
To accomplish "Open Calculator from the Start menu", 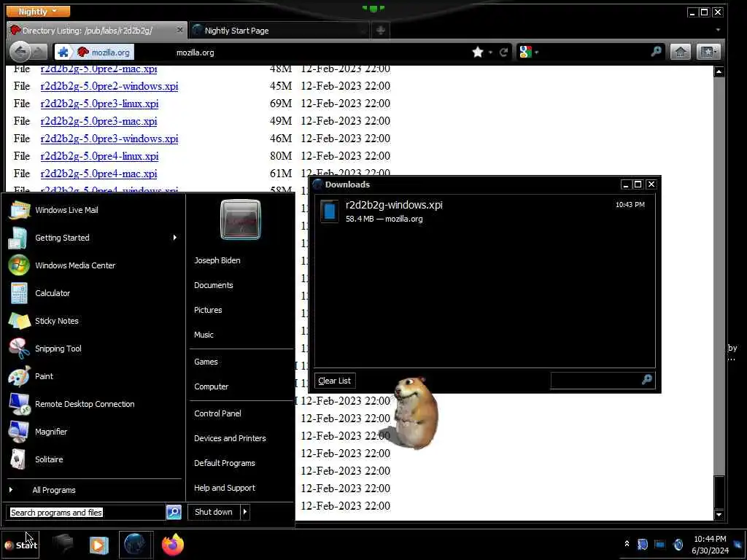I will tap(93, 293).
